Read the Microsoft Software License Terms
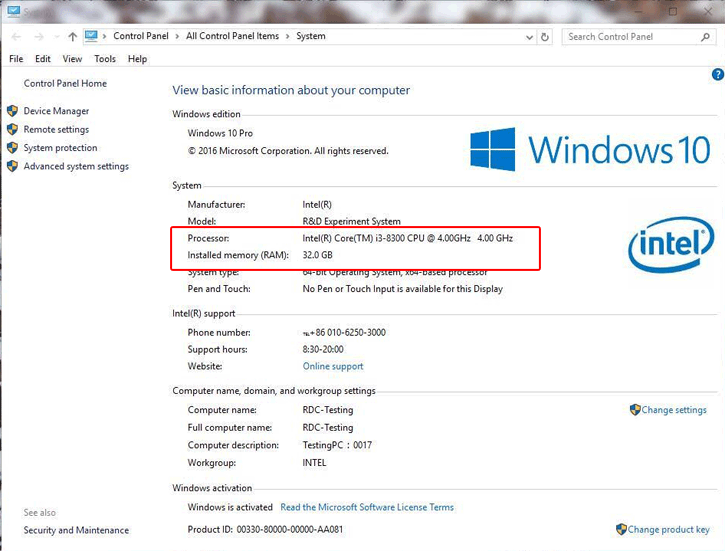This screenshot has width=725, height=551. (x=367, y=507)
